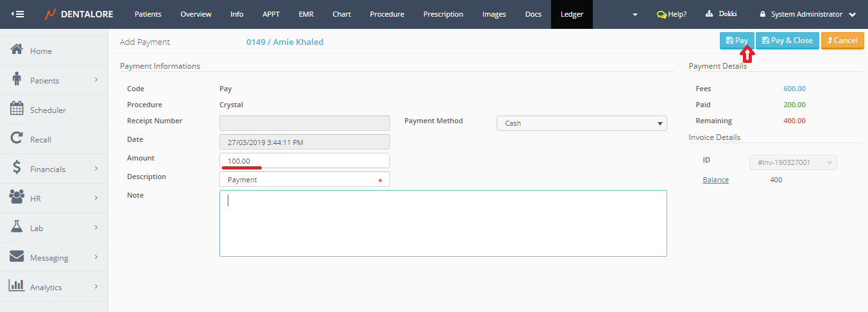Click the Home house icon
868x312 pixels.
tap(17, 50)
